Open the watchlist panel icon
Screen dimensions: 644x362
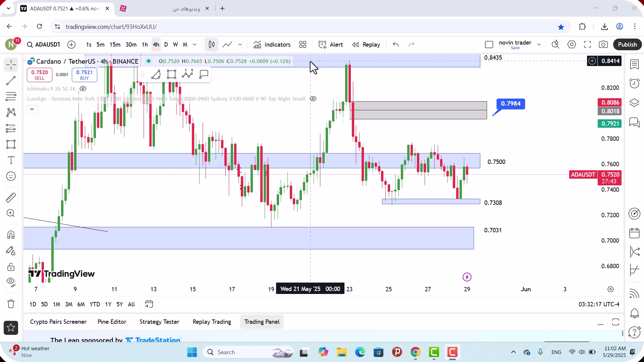coord(634,64)
